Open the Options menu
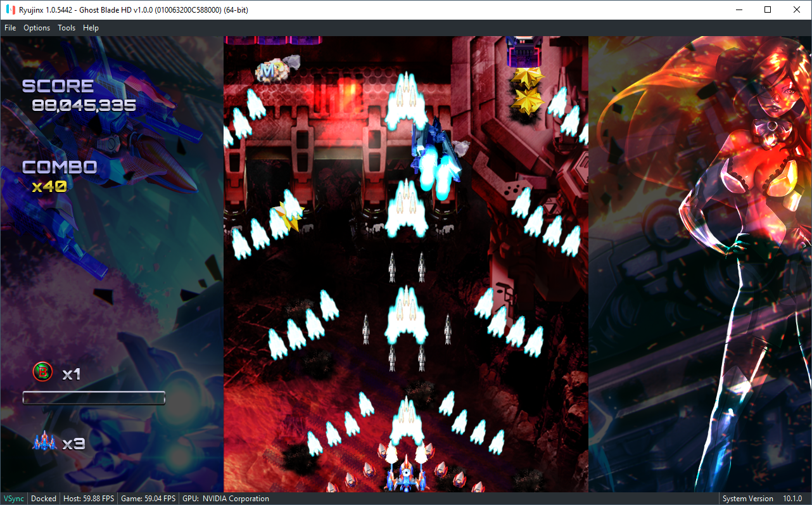 coord(37,28)
